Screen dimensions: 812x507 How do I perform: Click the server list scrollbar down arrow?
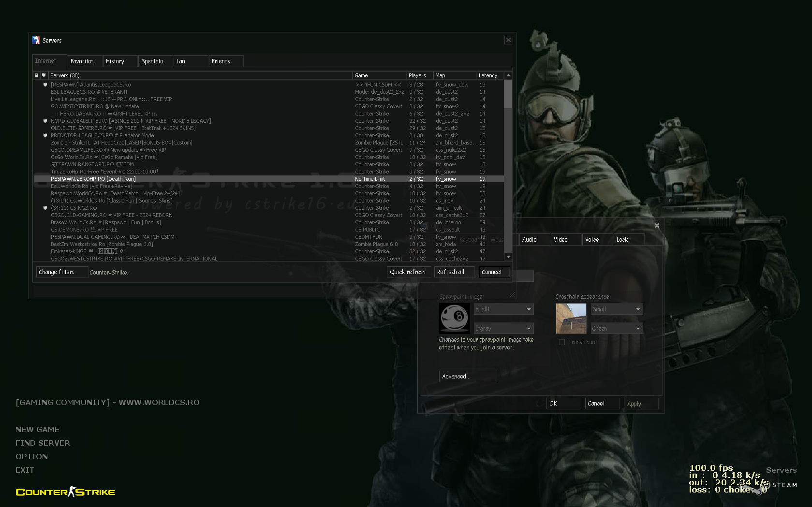[508, 257]
